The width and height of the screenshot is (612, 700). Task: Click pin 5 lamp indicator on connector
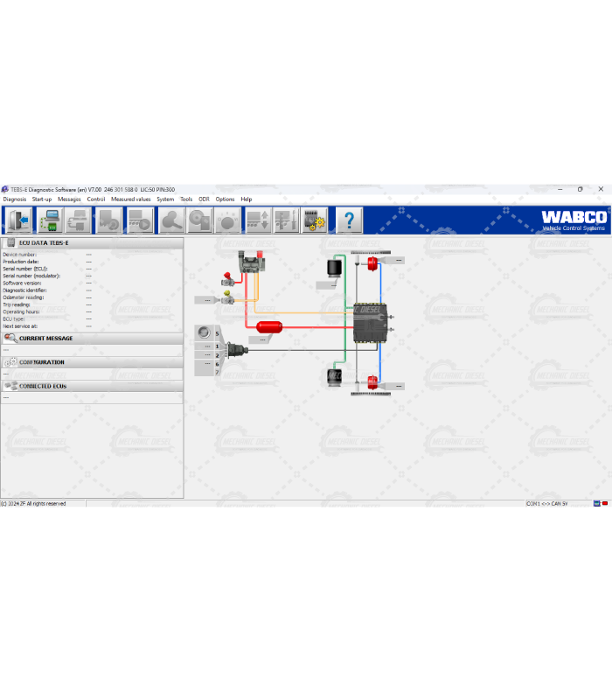coord(205,332)
